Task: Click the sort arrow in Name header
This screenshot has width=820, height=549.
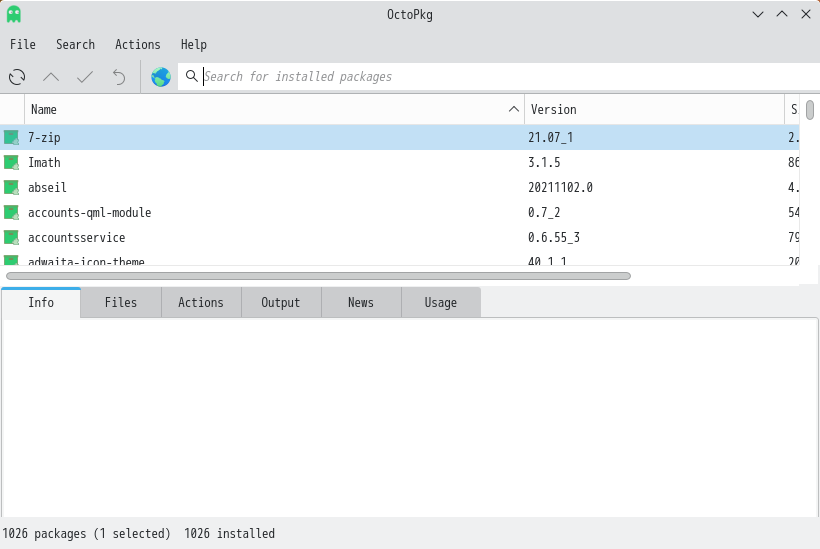Action: click(x=514, y=109)
